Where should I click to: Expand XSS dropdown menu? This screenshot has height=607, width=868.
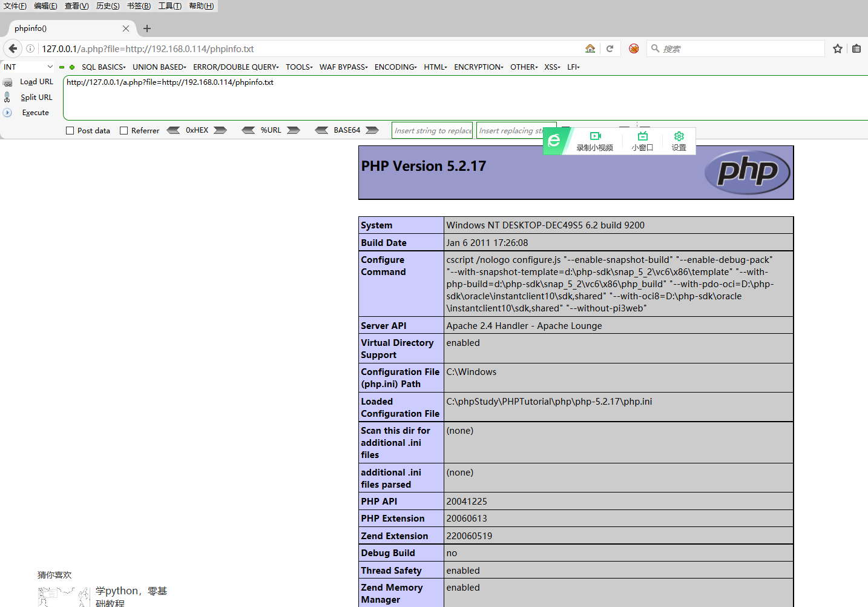tap(553, 67)
